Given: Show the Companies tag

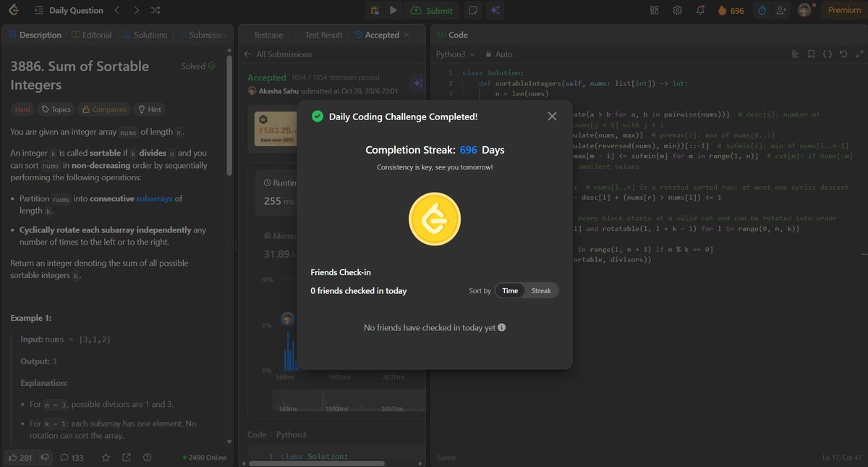Looking at the screenshot, I should click(x=104, y=109).
